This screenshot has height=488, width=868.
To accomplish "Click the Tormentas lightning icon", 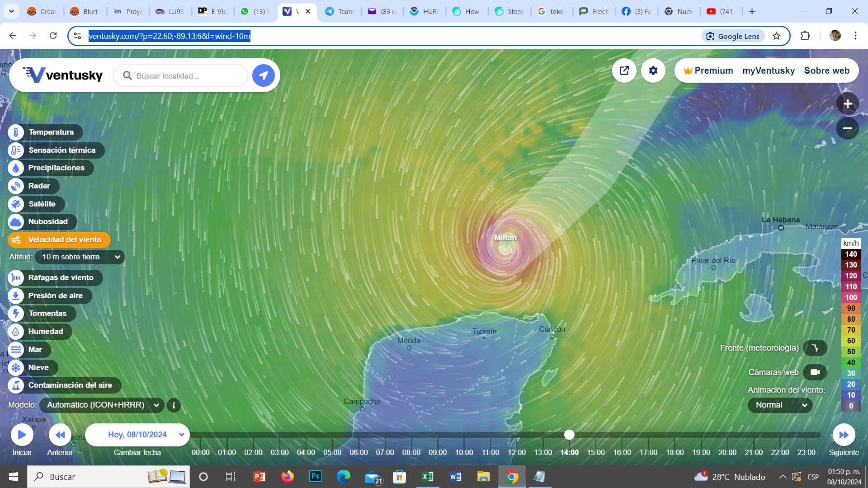I will tap(16, 314).
